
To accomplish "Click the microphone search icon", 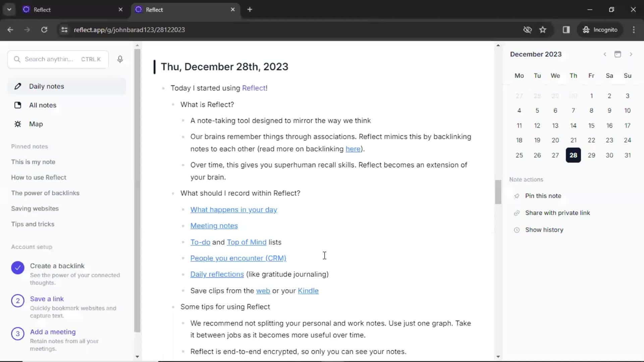I will click(120, 59).
